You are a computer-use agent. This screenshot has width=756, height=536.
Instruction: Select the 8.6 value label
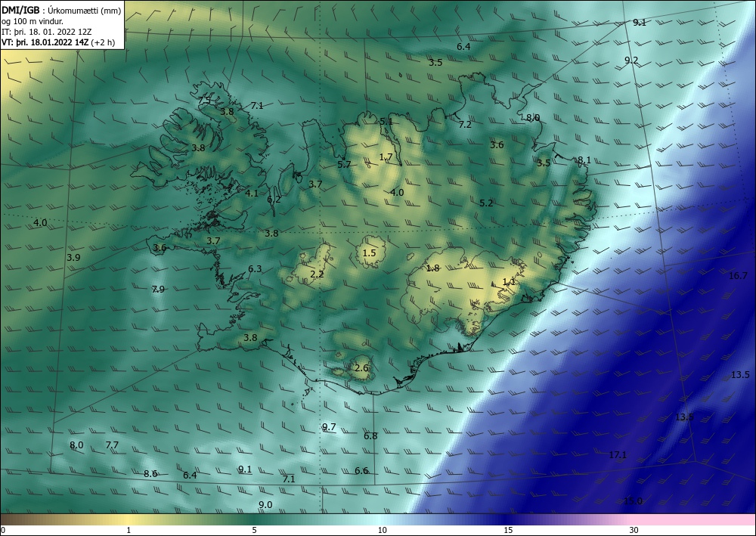[150, 473]
